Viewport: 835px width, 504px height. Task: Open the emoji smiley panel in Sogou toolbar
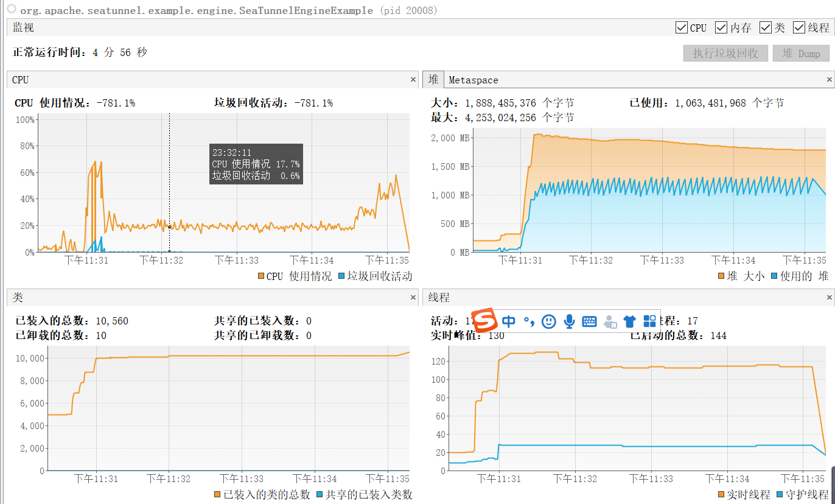[x=549, y=321]
